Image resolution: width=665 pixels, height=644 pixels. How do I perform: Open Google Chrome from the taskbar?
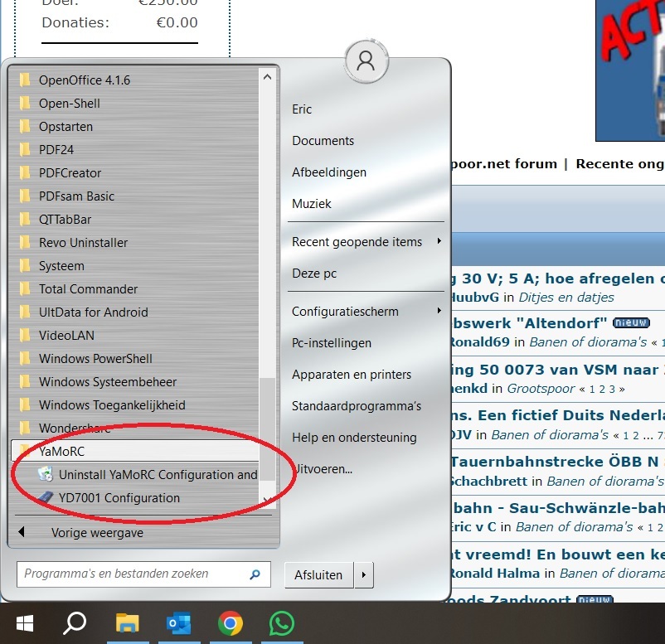click(231, 623)
